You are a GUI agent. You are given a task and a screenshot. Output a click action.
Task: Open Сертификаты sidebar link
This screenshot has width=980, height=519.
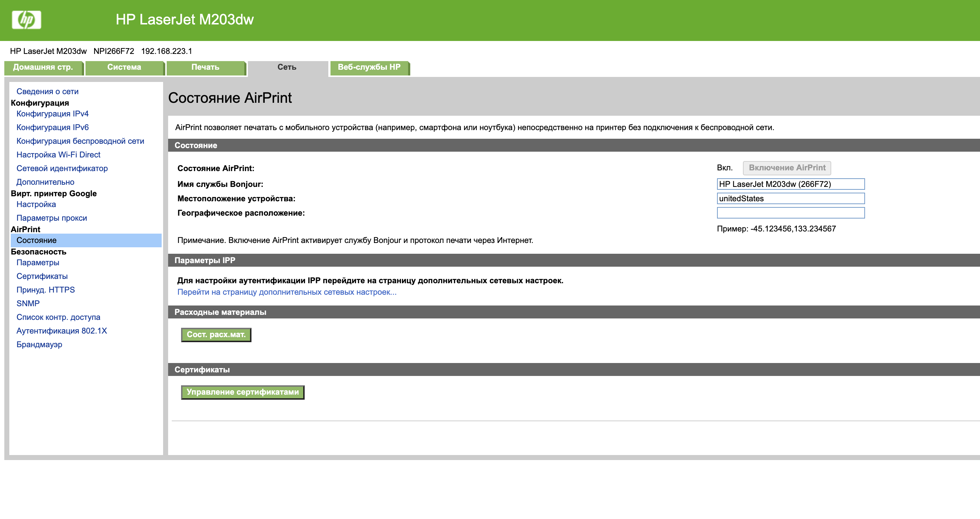(x=42, y=276)
